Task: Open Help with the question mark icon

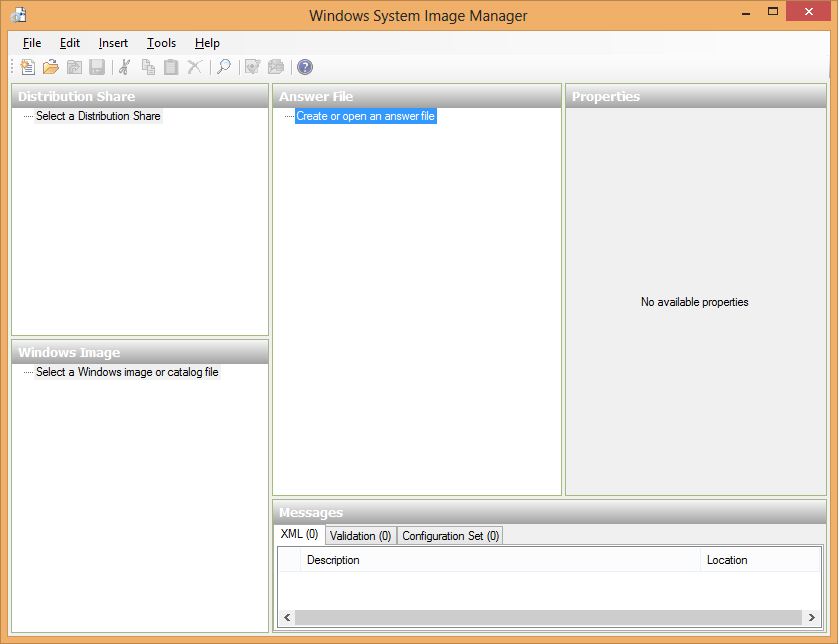Action: pos(305,67)
